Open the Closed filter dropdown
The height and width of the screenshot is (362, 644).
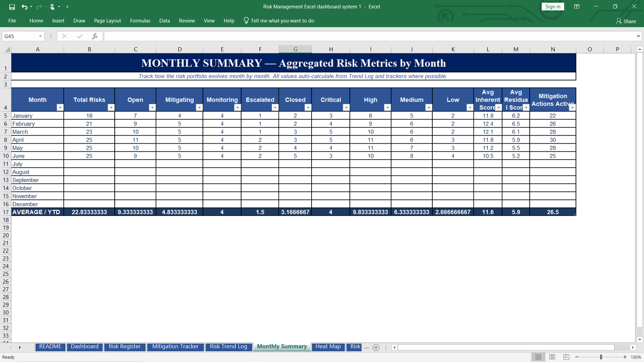click(308, 107)
